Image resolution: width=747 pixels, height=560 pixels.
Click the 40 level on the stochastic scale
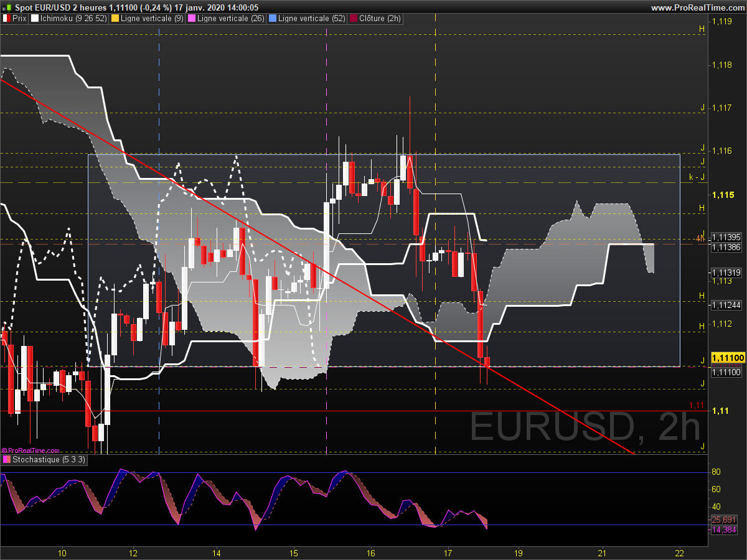pos(716,506)
